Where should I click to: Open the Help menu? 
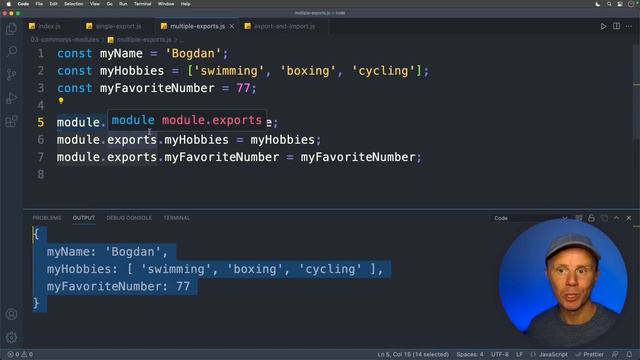tap(185, 4)
